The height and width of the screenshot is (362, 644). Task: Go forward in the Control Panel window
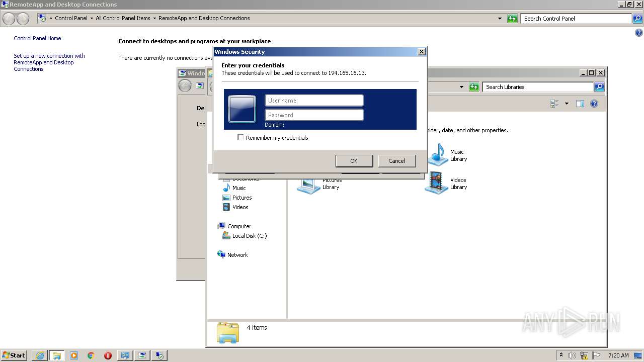[x=23, y=19]
